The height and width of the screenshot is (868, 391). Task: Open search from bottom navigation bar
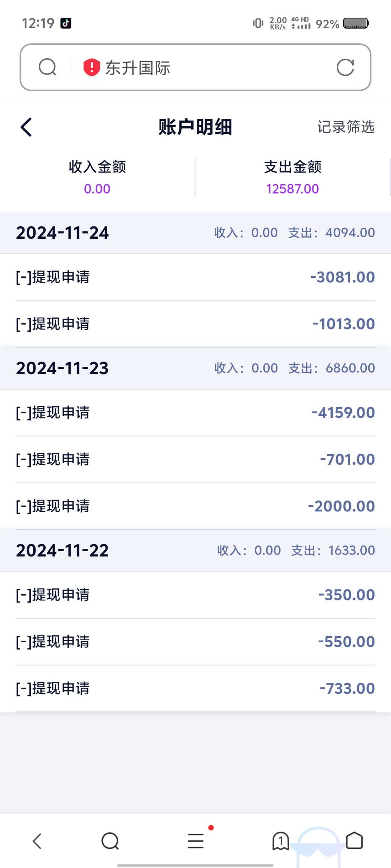coord(110,841)
